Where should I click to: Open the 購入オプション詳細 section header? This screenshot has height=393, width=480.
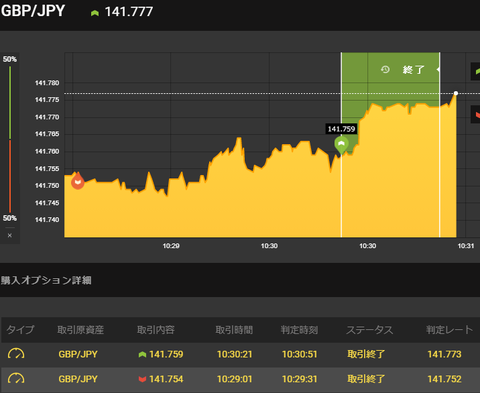point(46,280)
